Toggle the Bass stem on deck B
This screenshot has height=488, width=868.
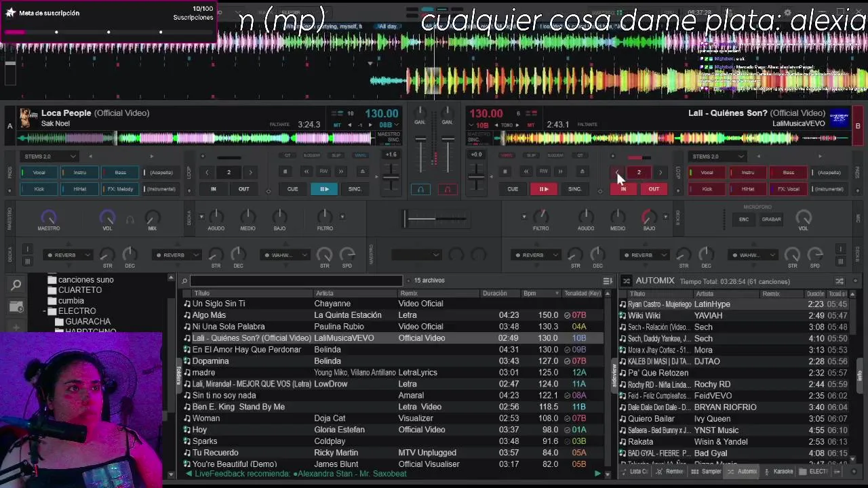(x=788, y=173)
